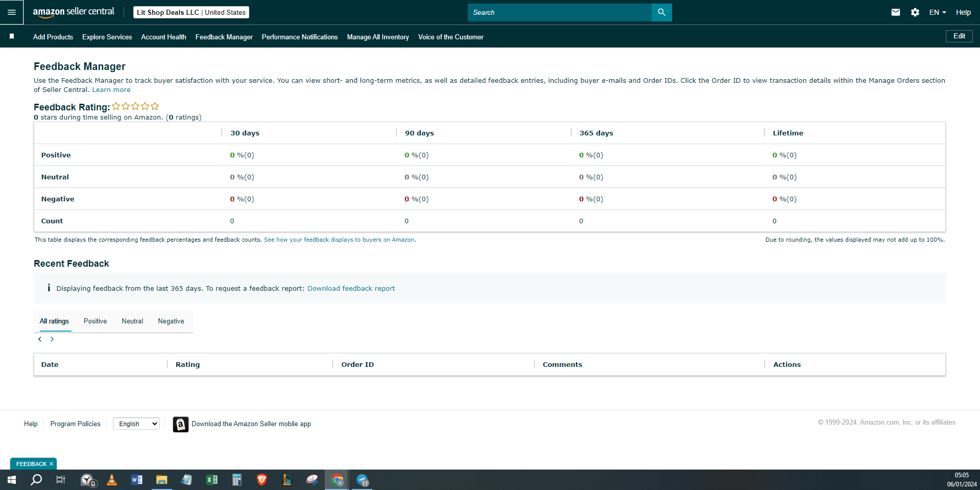Click the Learn more link
The height and width of the screenshot is (490, 980).
[111, 89]
